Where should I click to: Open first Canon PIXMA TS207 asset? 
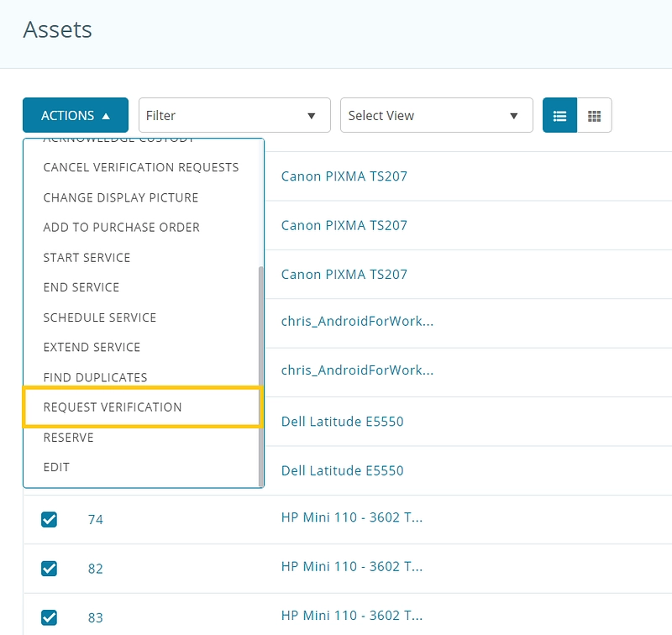344,176
